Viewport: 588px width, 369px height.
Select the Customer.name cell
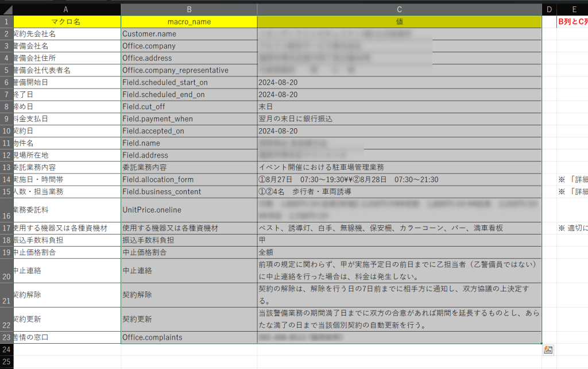click(189, 34)
